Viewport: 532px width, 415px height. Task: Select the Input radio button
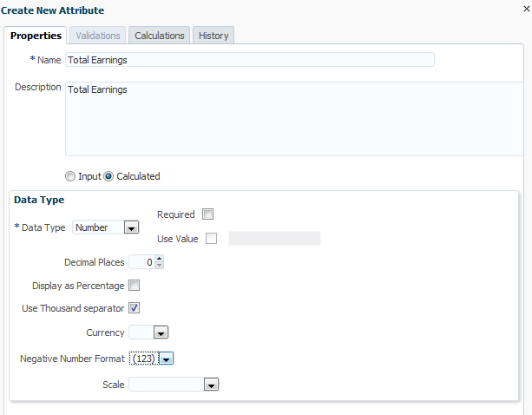click(x=70, y=176)
